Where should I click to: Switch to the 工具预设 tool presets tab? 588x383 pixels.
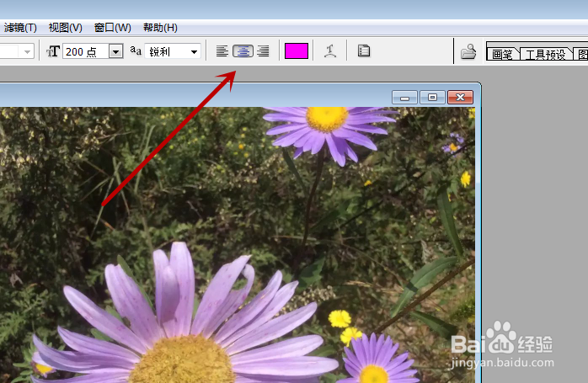[545, 55]
